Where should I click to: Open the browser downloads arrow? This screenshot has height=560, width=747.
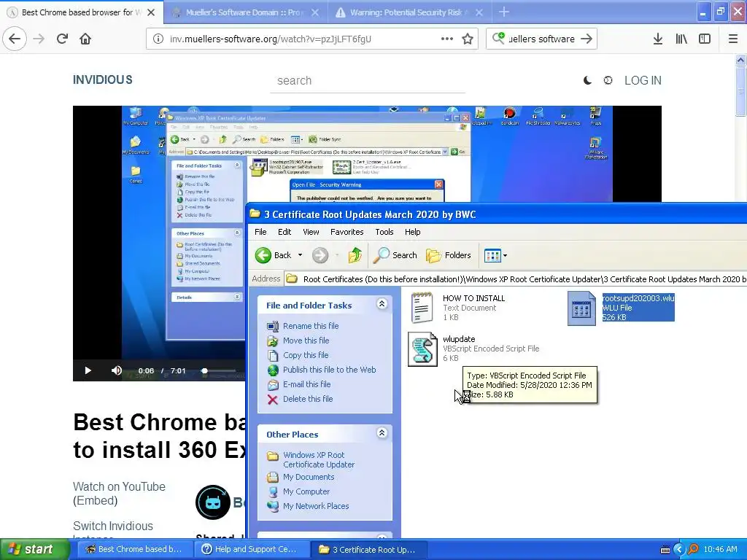tap(658, 39)
